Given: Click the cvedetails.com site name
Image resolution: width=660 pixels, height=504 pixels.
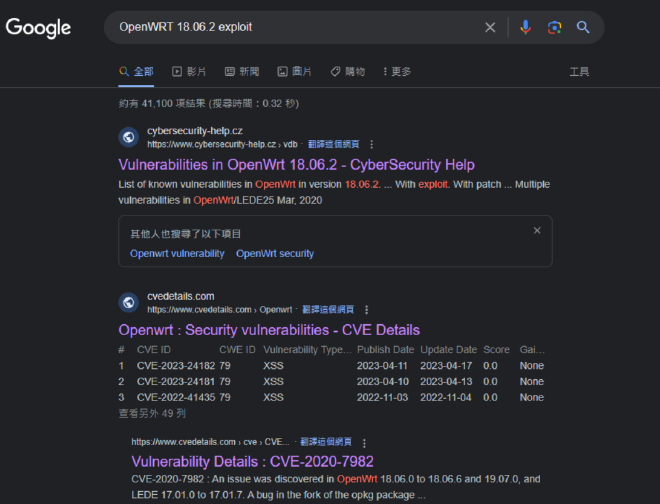Looking at the screenshot, I should (181, 296).
